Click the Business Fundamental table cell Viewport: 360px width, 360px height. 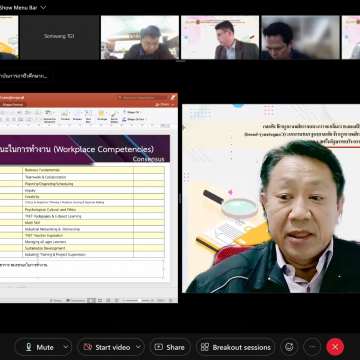click(78, 170)
